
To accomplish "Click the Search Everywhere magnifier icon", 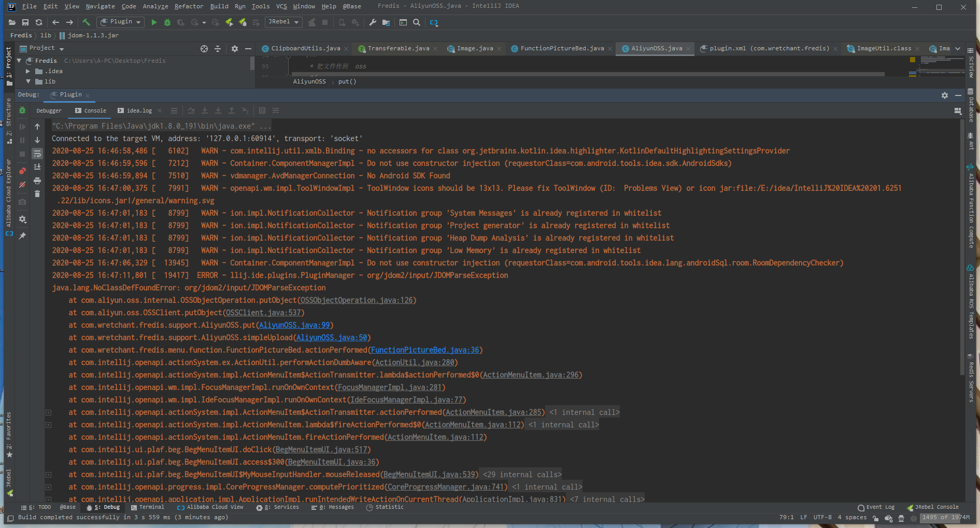I will [x=417, y=22].
